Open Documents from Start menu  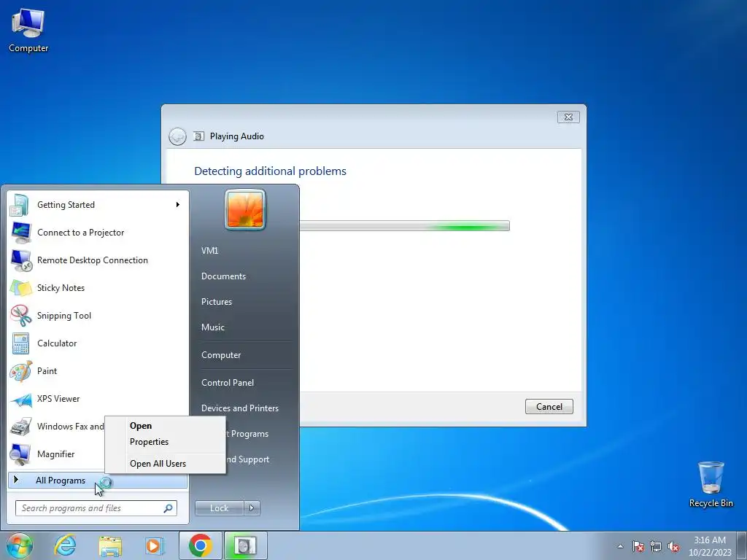pos(223,276)
